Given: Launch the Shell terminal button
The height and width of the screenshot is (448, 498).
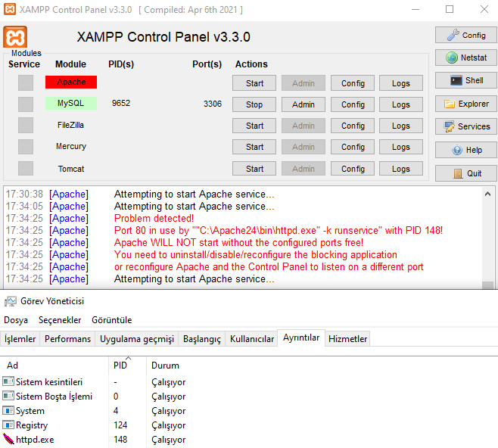Looking at the screenshot, I should (466, 80).
